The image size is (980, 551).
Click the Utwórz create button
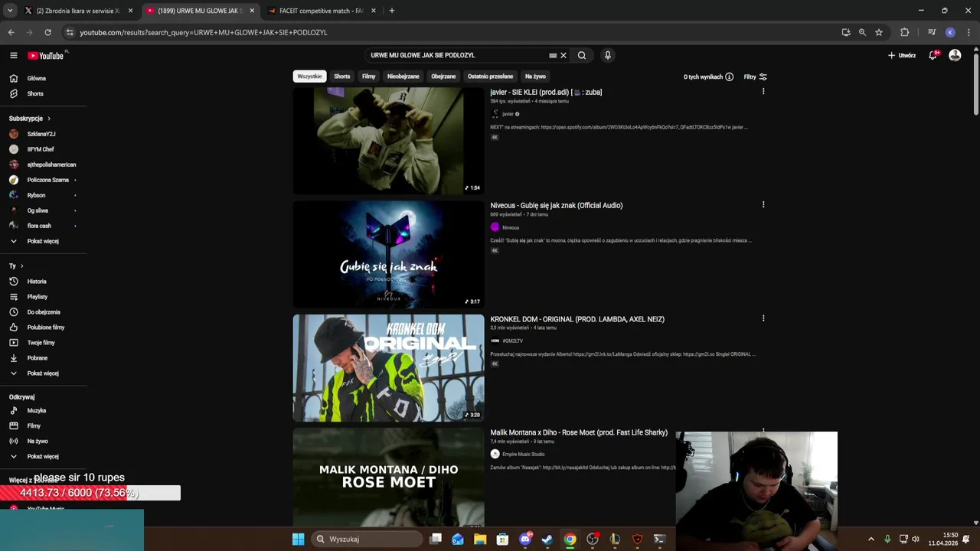click(902, 55)
